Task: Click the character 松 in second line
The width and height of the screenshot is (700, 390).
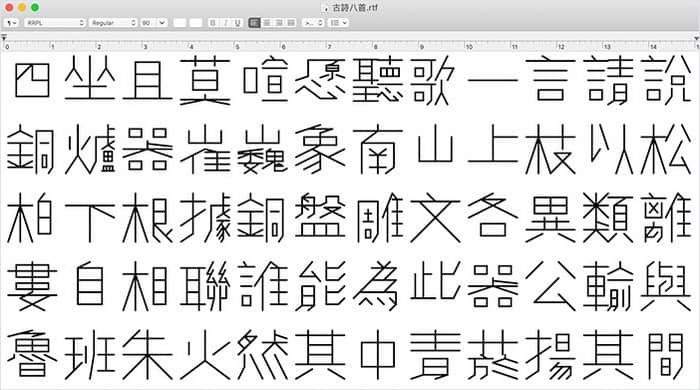Action: [x=666, y=149]
